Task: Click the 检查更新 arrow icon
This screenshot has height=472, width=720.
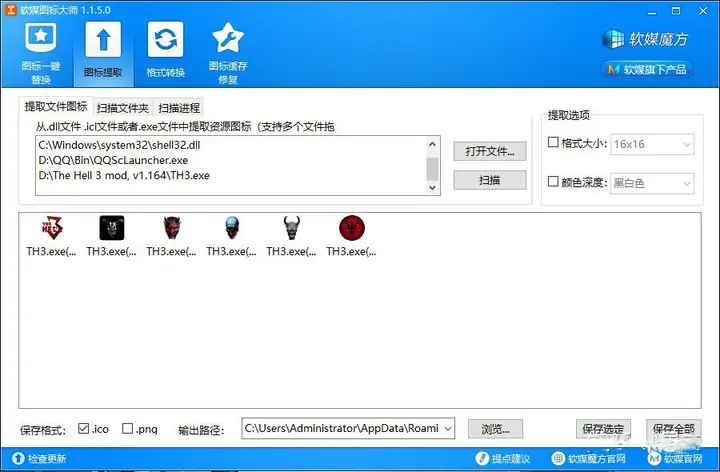Action: coord(18,458)
